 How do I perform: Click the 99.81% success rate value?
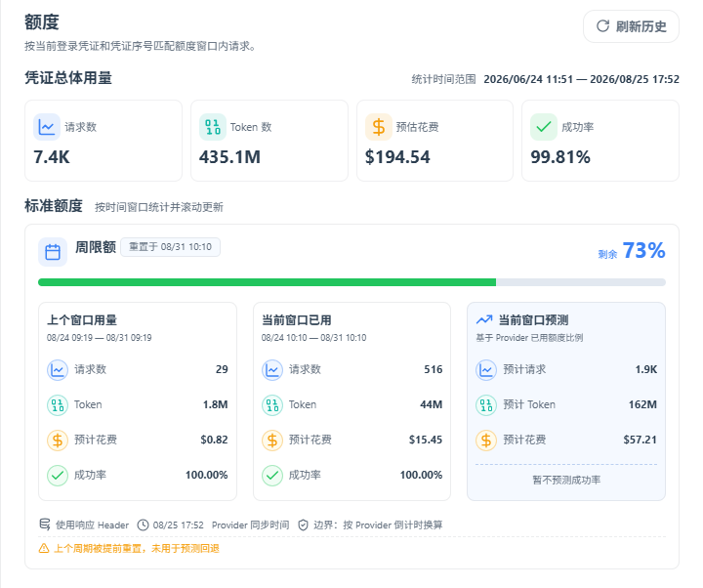tap(560, 157)
